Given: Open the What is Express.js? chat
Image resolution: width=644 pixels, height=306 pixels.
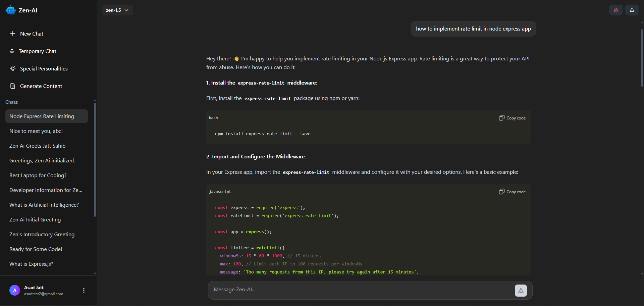Looking at the screenshot, I should pyautogui.click(x=31, y=264).
